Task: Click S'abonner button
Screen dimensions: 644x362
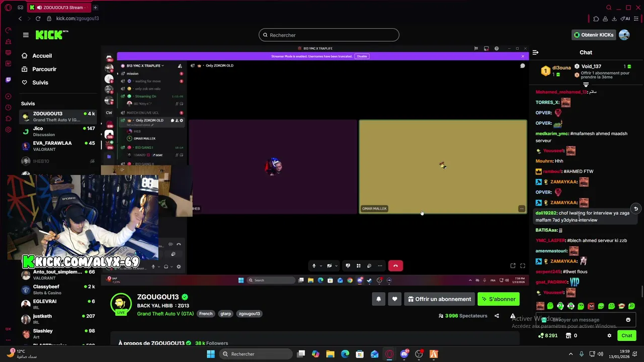Action: tap(499, 299)
